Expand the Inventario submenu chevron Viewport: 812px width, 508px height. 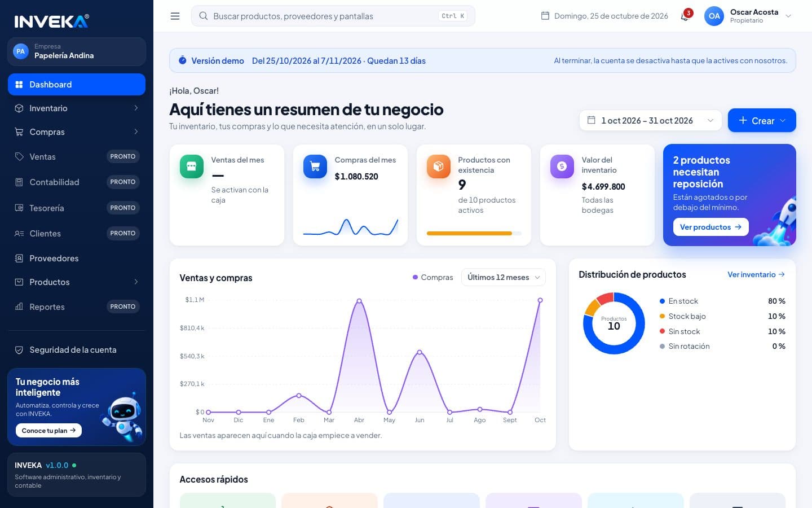pyautogui.click(x=136, y=108)
